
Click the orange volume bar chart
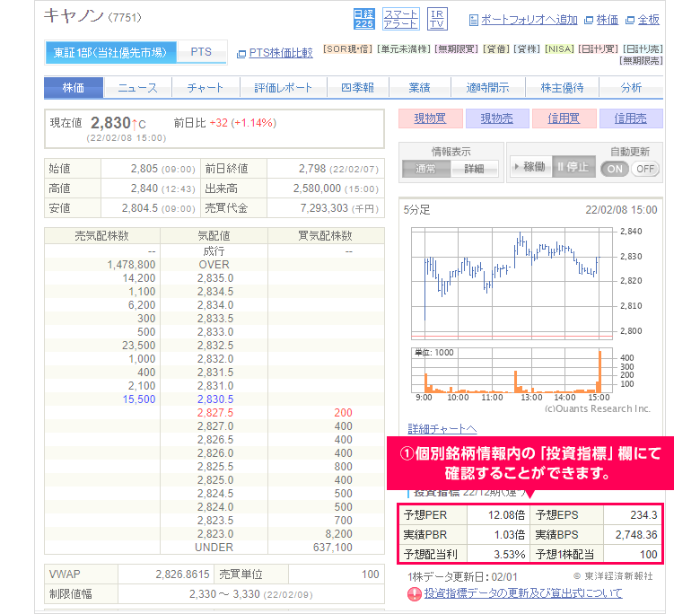click(512, 370)
